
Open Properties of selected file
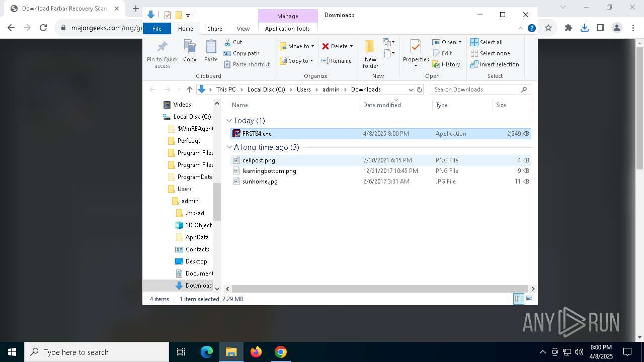[416, 54]
